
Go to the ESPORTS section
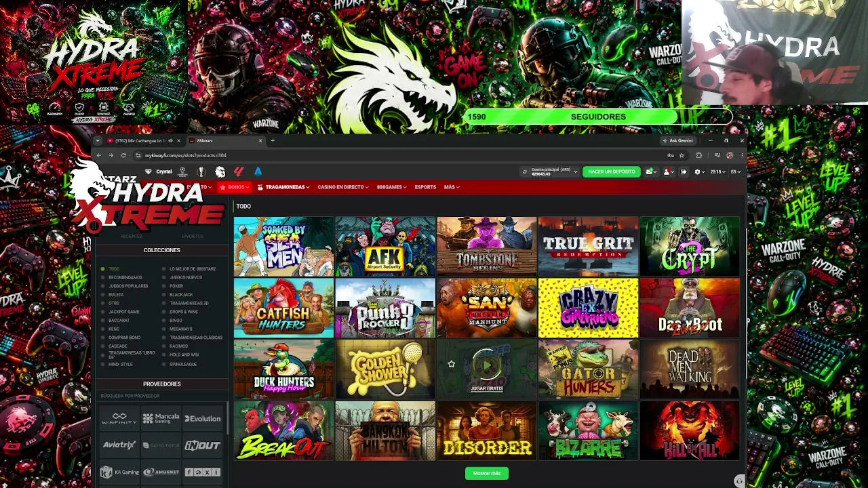coord(425,187)
